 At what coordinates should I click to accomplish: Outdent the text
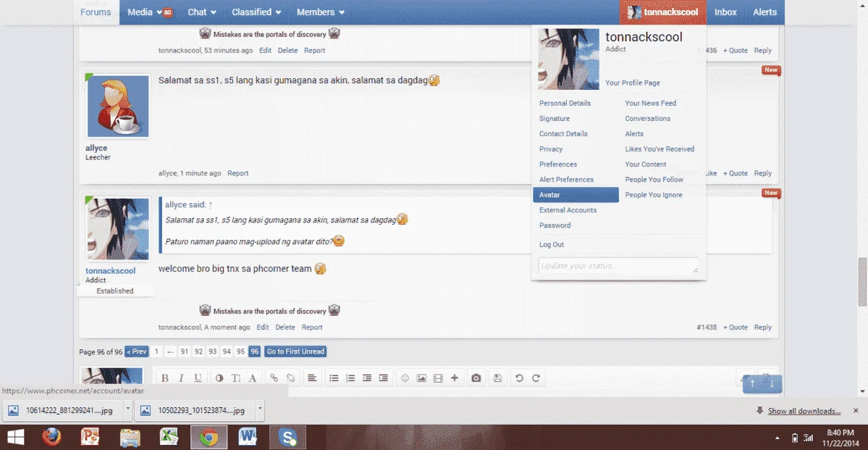[366, 378]
